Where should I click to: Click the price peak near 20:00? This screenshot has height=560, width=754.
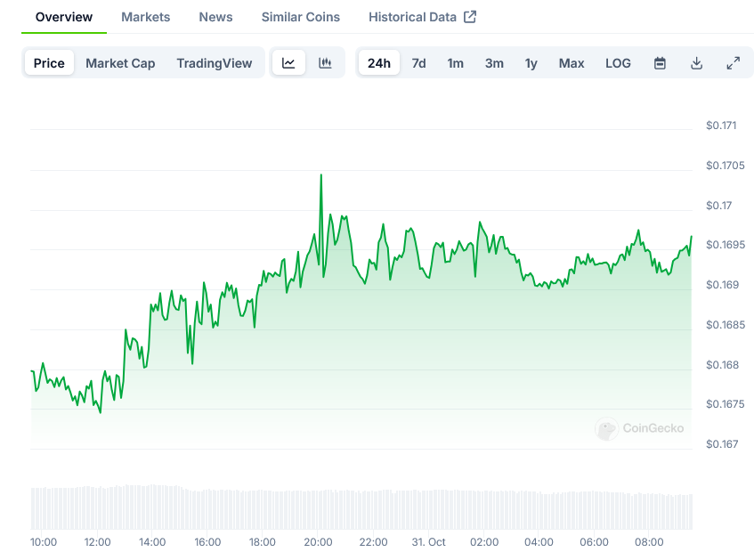tap(320, 175)
